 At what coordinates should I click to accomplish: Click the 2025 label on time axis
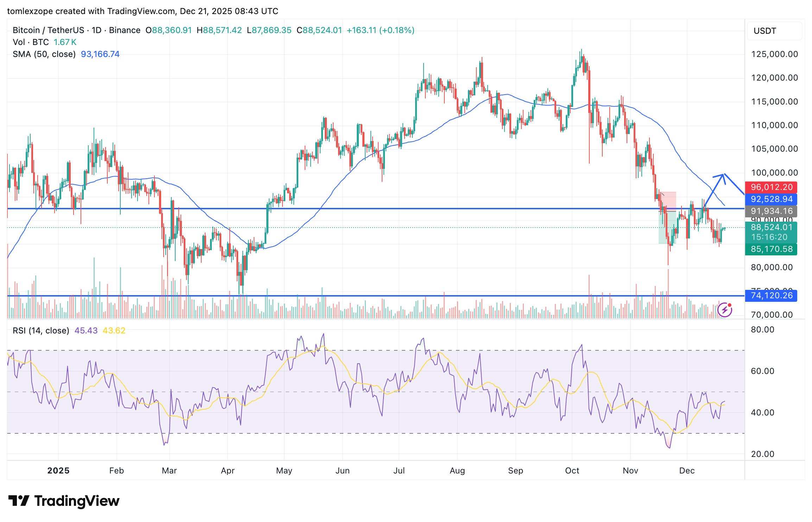click(x=58, y=471)
